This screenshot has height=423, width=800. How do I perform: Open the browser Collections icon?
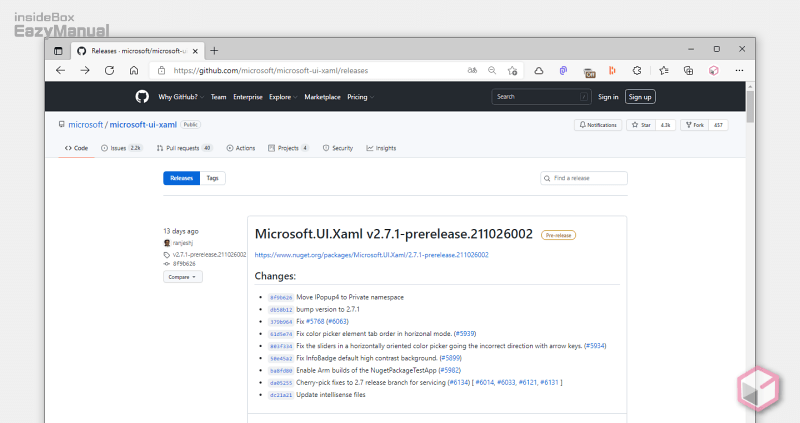click(688, 71)
